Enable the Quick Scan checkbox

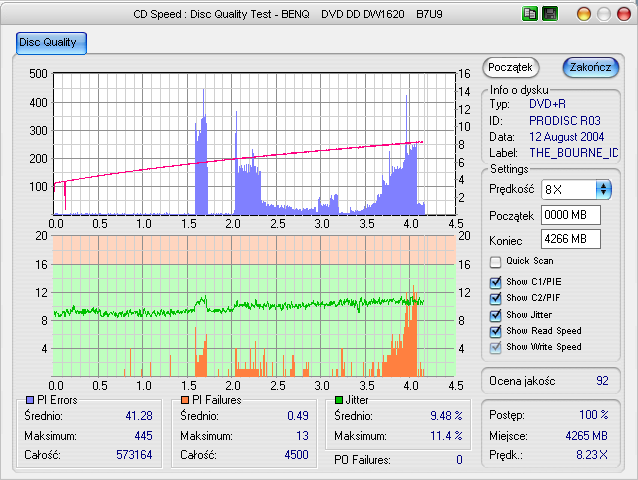pyautogui.click(x=495, y=262)
